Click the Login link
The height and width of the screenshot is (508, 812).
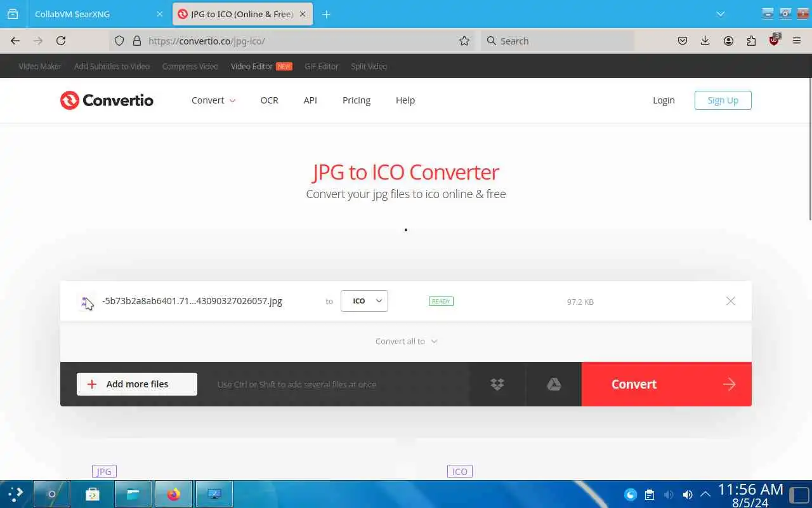(664, 100)
